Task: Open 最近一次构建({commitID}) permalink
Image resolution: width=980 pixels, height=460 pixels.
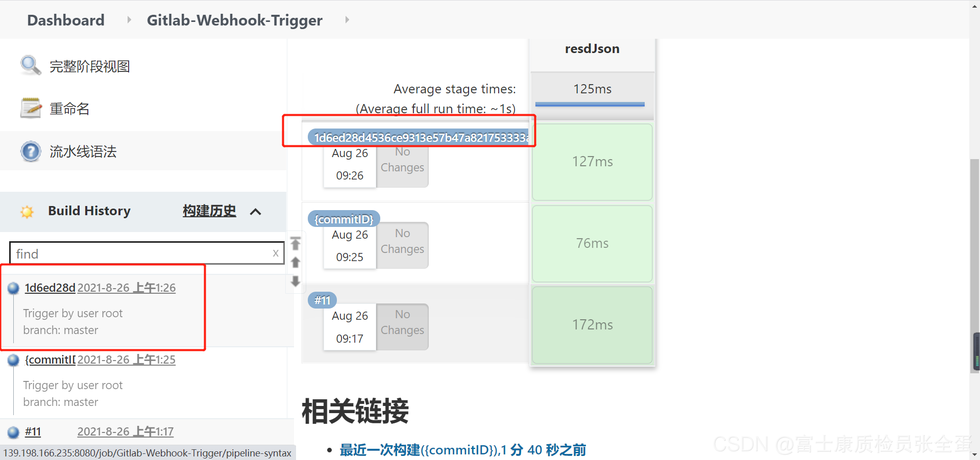Action: tap(462, 450)
